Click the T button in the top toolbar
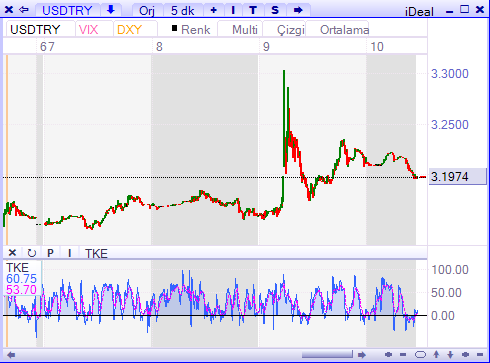This screenshot has width=490, height=363. (253, 10)
